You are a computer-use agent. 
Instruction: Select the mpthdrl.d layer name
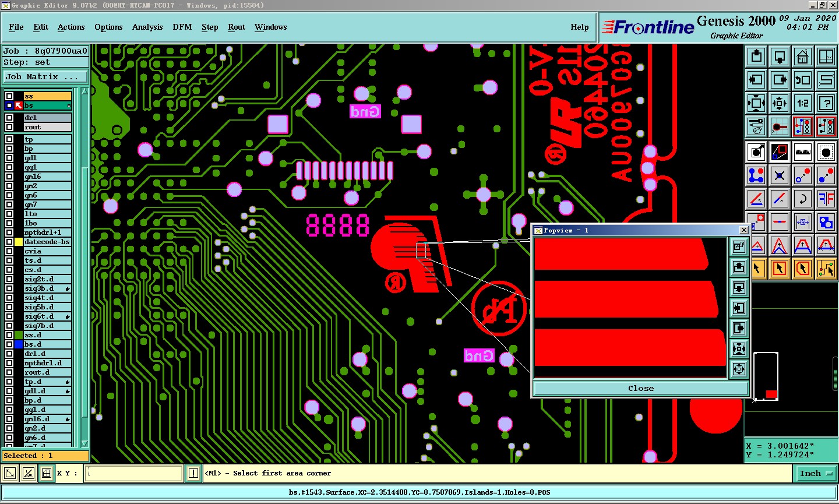tap(47, 363)
